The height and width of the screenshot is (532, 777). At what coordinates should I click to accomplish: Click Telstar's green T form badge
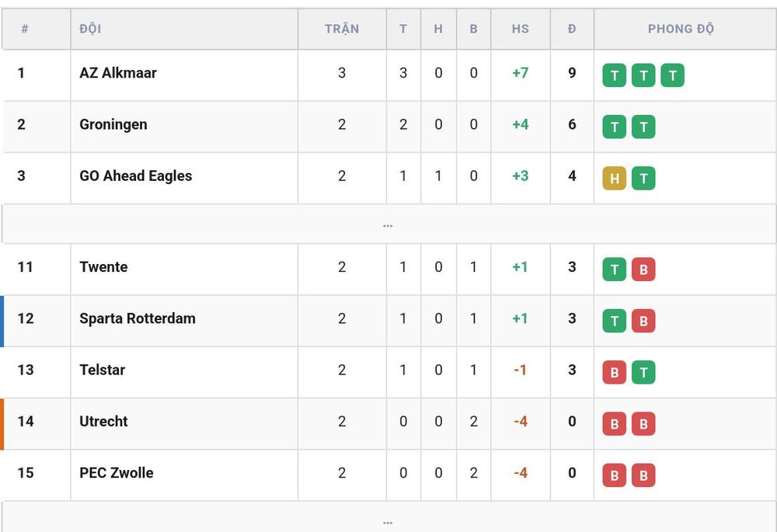[643, 373]
